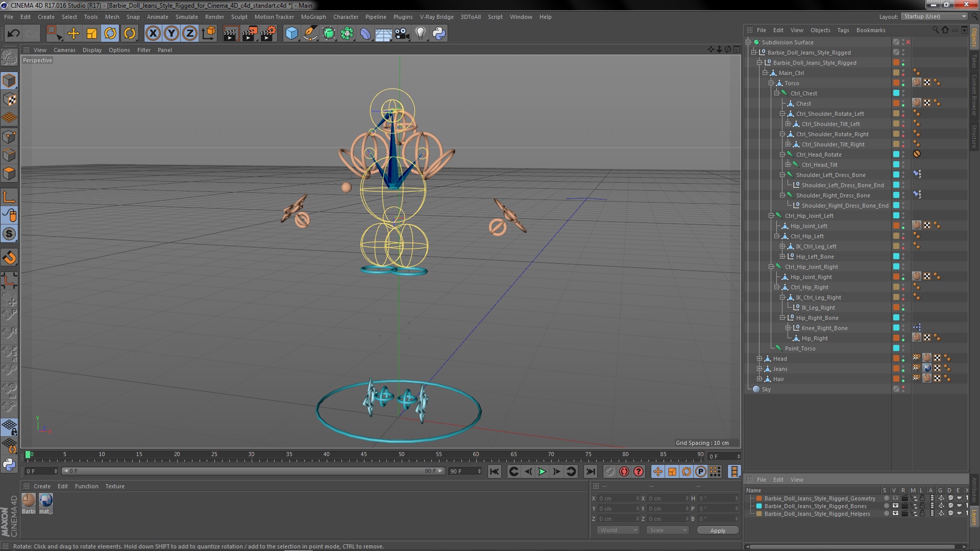The height and width of the screenshot is (551, 980).
Task: Select Polygons mode in left toolbar
Action: pos(9,173)
